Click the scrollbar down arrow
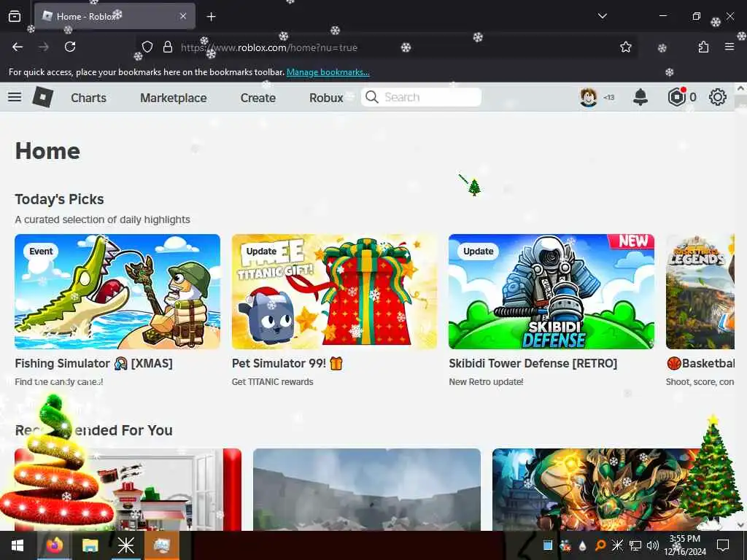Screen dimensions: 747x560 click(x=741, y=525)
